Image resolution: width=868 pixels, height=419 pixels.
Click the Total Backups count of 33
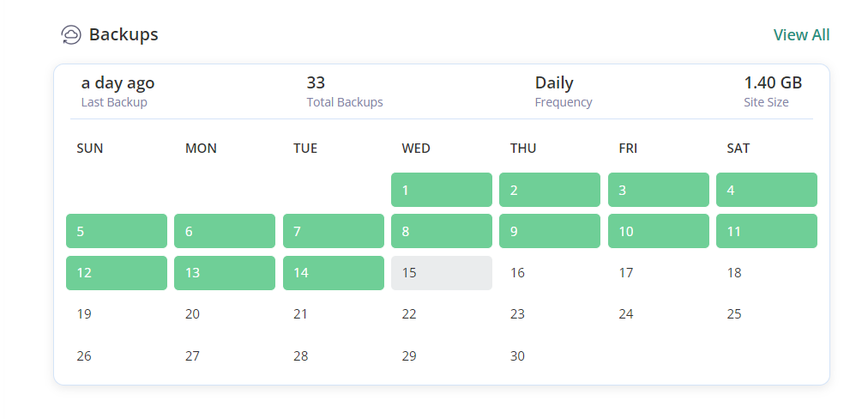[x=316, y=83]
